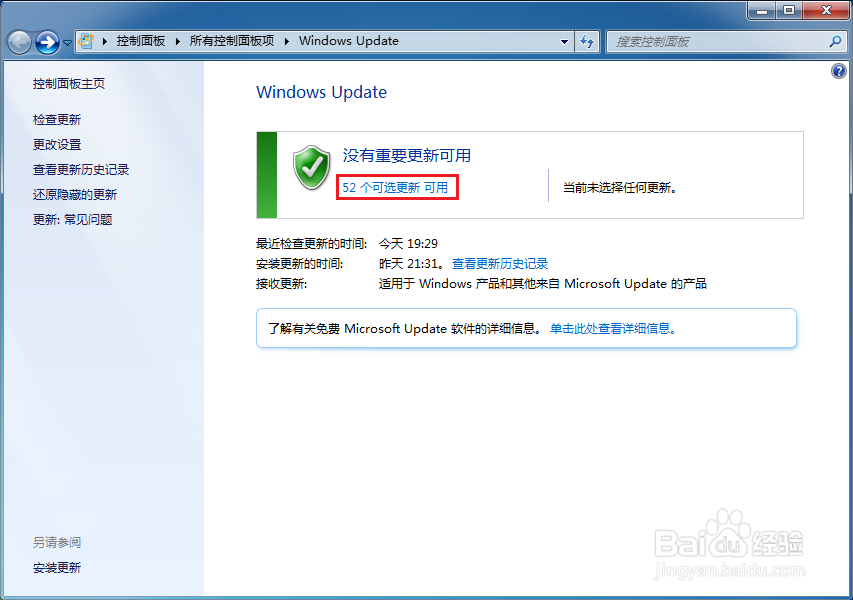The height and width of the screenshot is (600, 853).
Task: Click the green shield checkmark status icon
Action: (311, 165)
